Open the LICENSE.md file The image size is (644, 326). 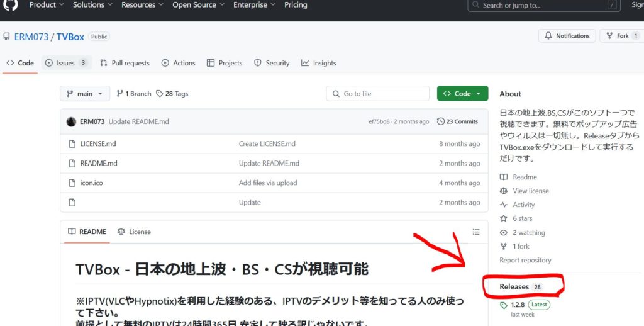tap(98, 144)
